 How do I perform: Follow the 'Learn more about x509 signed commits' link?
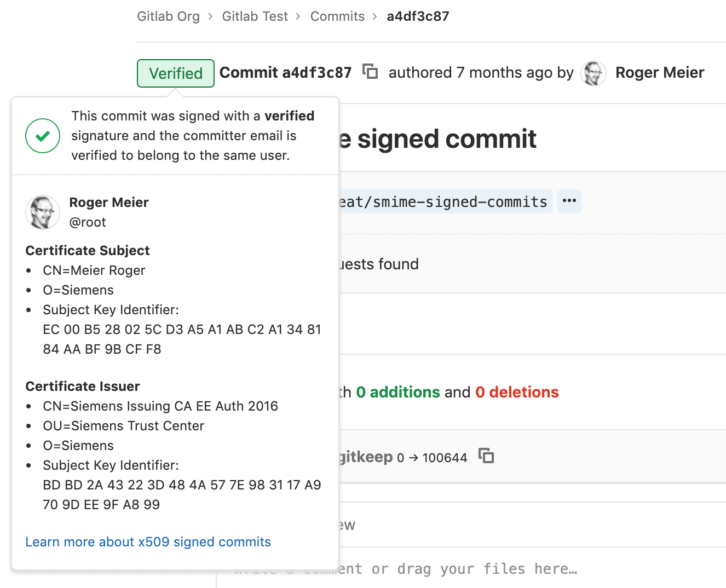148,541
